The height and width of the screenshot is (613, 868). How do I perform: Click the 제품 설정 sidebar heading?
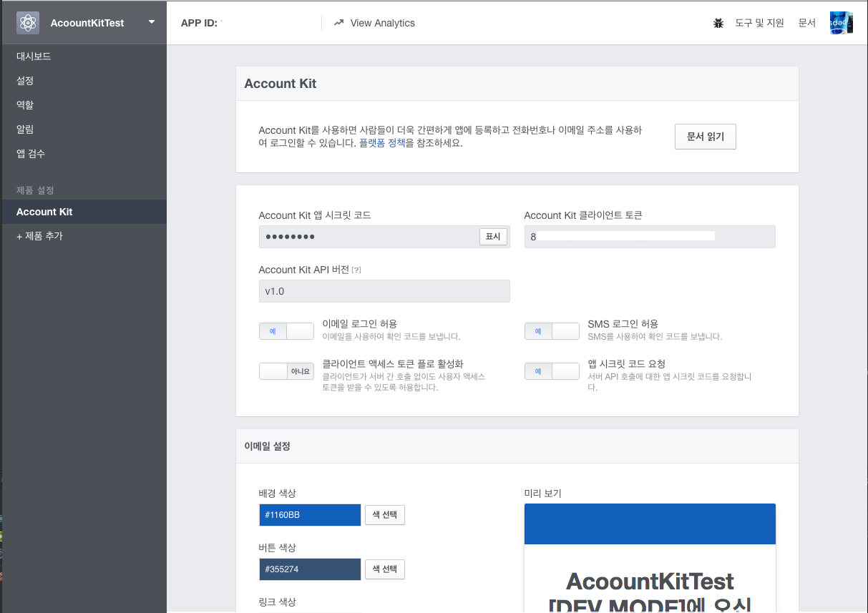coord(35,190)
